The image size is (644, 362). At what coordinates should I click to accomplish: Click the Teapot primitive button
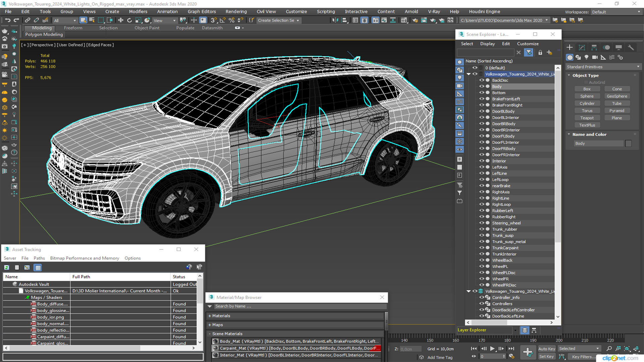pyautogui.click(x=587, y=118)
